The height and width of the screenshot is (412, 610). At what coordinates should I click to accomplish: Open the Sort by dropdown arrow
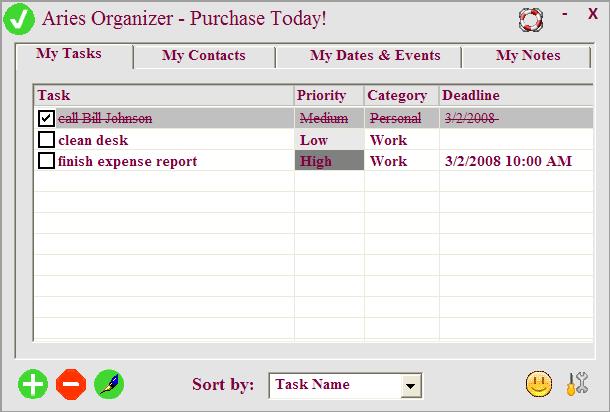(x=411, y=386)
